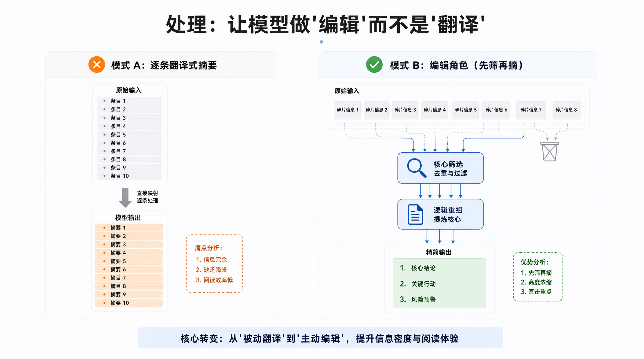Click the gray downward arrow beside 直接映射
This screenshot has width=644, height=359.
(125, 197)
